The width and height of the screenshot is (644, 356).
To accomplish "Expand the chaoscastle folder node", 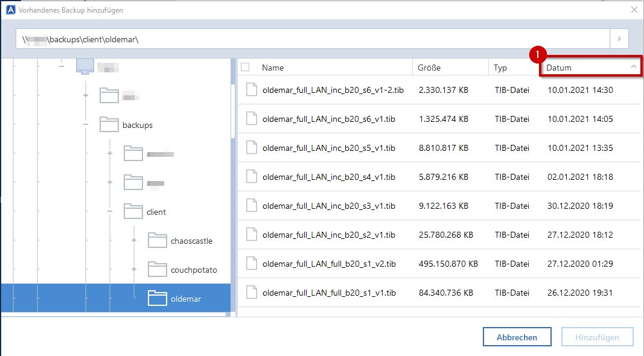I will pos(134,241).
